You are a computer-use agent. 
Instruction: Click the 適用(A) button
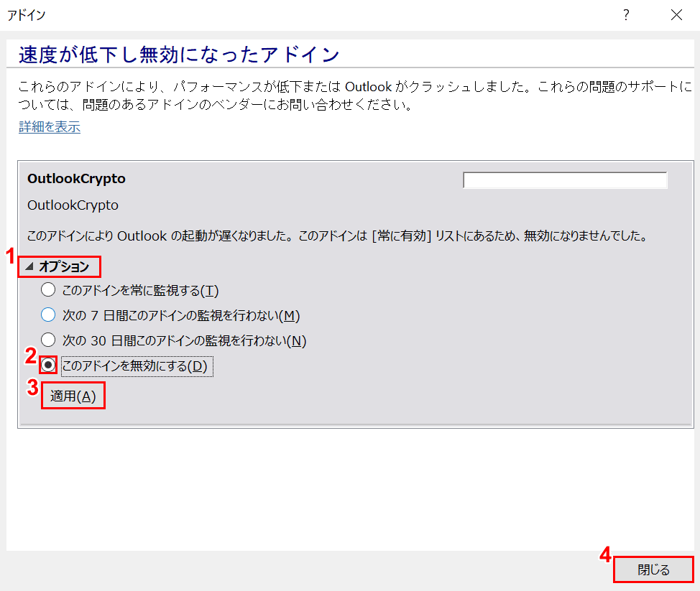(73, 396)
